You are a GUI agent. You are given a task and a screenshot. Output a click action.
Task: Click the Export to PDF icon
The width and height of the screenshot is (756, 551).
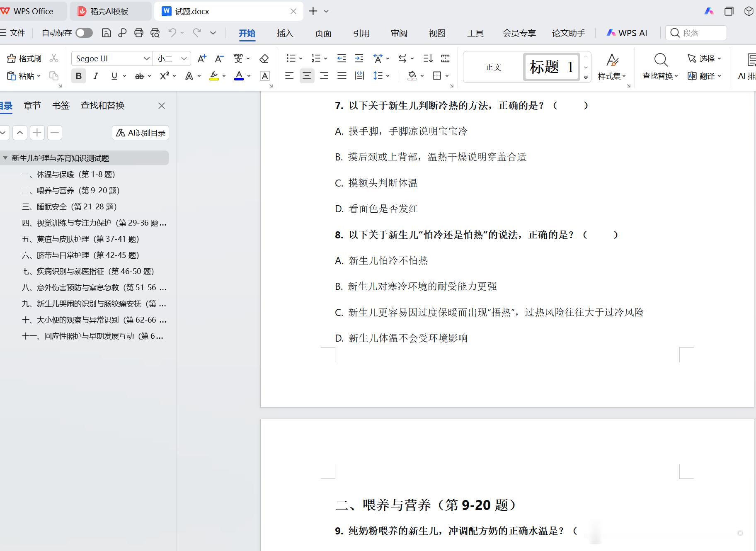[x=122, y=33]
